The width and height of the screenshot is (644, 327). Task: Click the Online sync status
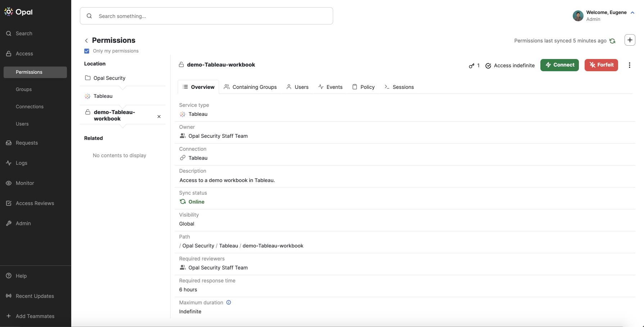click(x=192, y=202)
